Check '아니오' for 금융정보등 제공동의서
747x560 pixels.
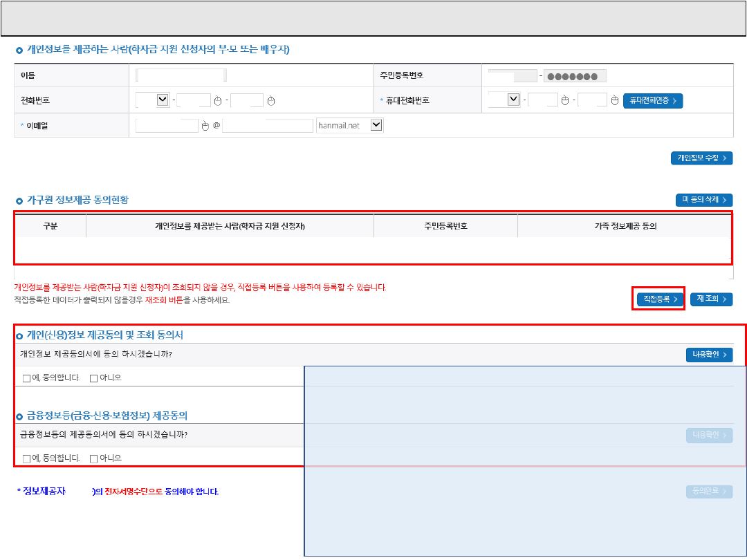pos(93,458)
